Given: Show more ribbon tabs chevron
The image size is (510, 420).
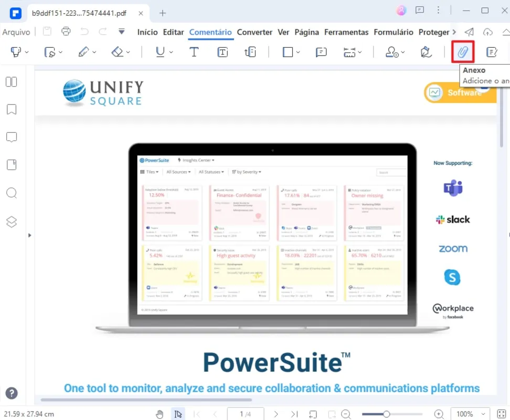Looking at the screenshot, I should click(x=454, y=32).
